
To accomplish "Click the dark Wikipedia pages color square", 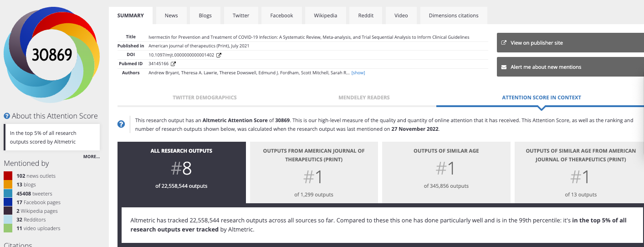I will point(8,211).
